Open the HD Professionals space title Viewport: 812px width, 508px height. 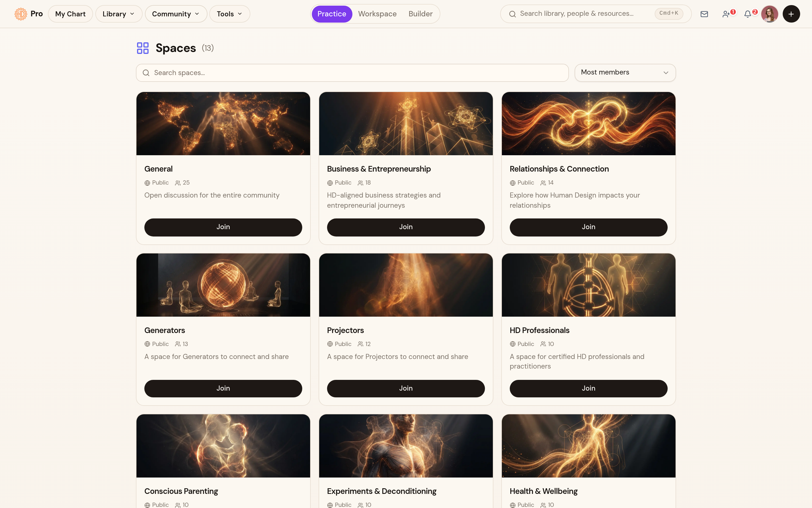coord(539,330)
